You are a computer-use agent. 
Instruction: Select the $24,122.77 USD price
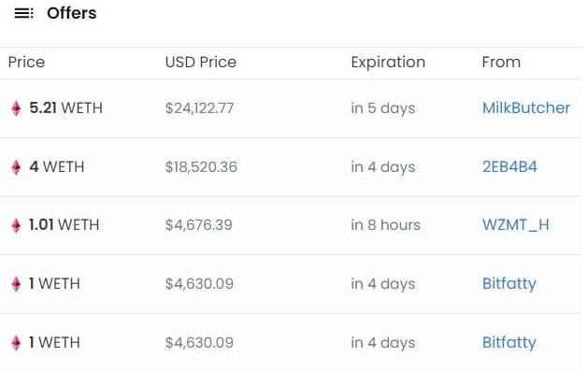click(x=199, y=108)
